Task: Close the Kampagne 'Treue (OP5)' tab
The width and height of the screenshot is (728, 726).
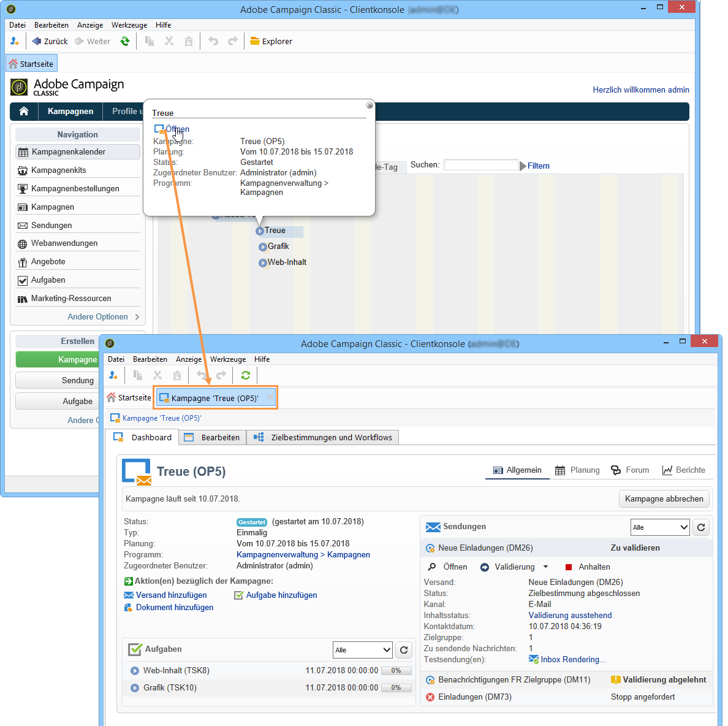Action: tap(270, 397)
